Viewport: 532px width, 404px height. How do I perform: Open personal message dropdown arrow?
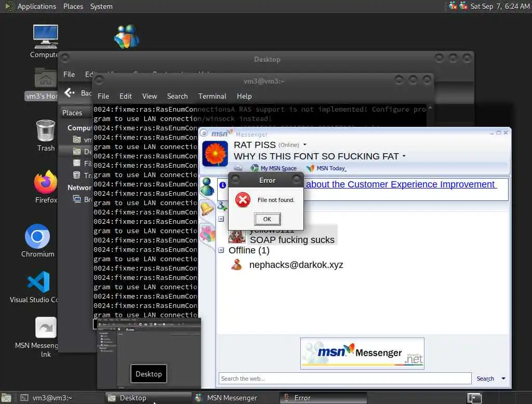(404, 156)
